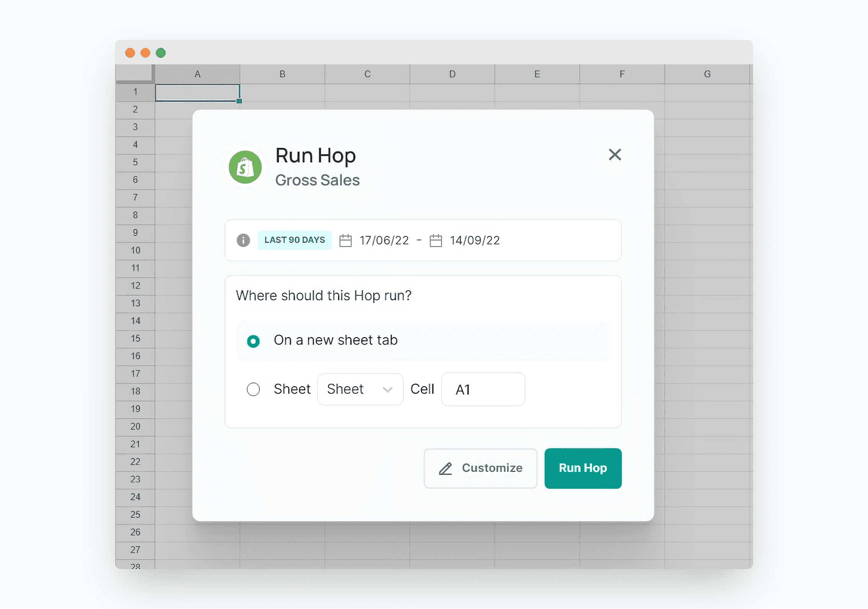The height and width of the screenshot is (609, 868).
Task: Click the Sheet dropdown chevron arrow
Action: click(x=387, y=390)
